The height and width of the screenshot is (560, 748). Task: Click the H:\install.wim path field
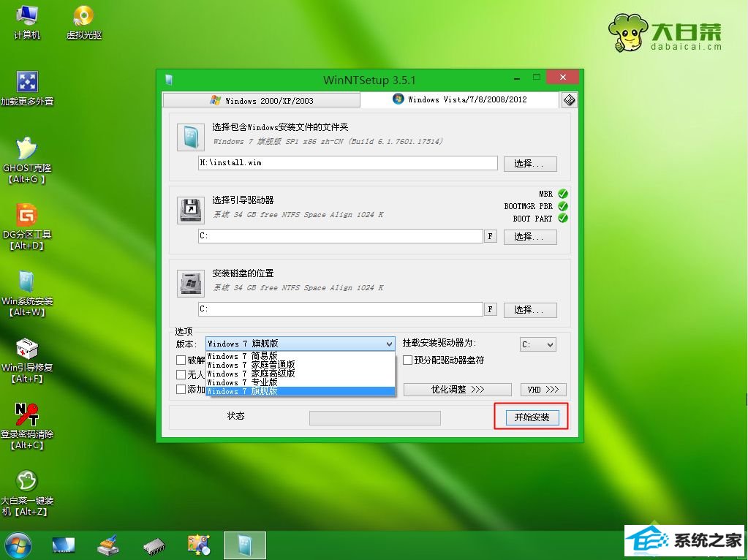(347, 163)
